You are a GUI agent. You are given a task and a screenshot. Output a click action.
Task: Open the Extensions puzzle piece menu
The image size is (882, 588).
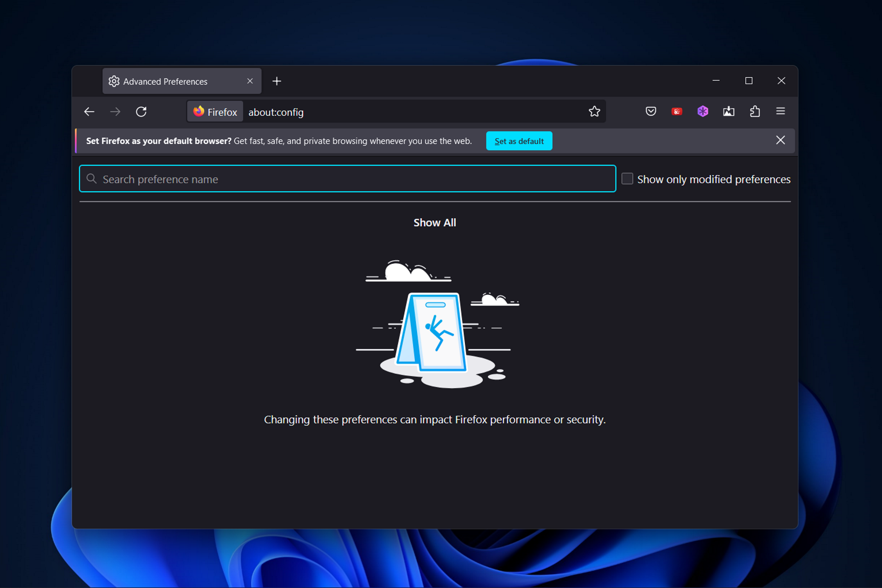(x=755, y=111)
